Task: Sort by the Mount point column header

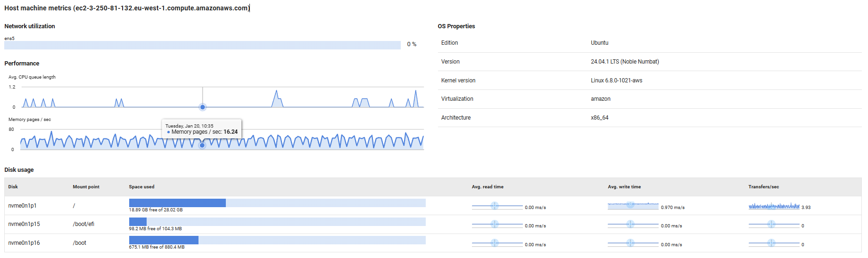Action: 86,187
